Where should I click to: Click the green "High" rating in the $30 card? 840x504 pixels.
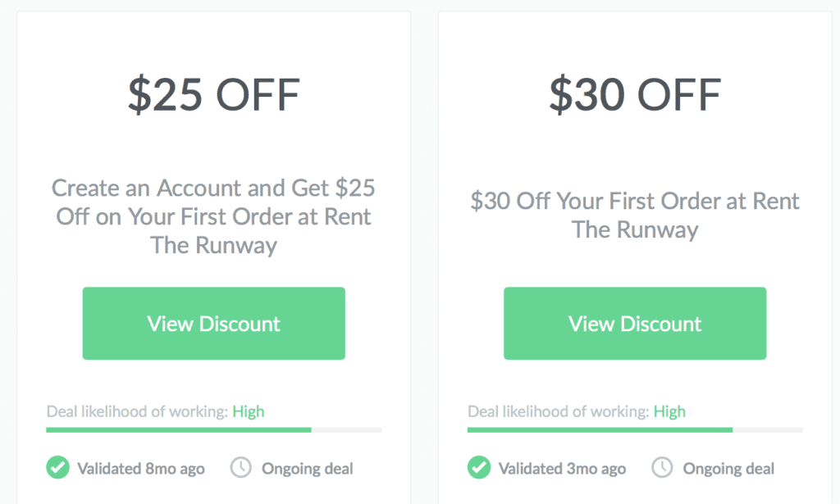click(669, 411)
